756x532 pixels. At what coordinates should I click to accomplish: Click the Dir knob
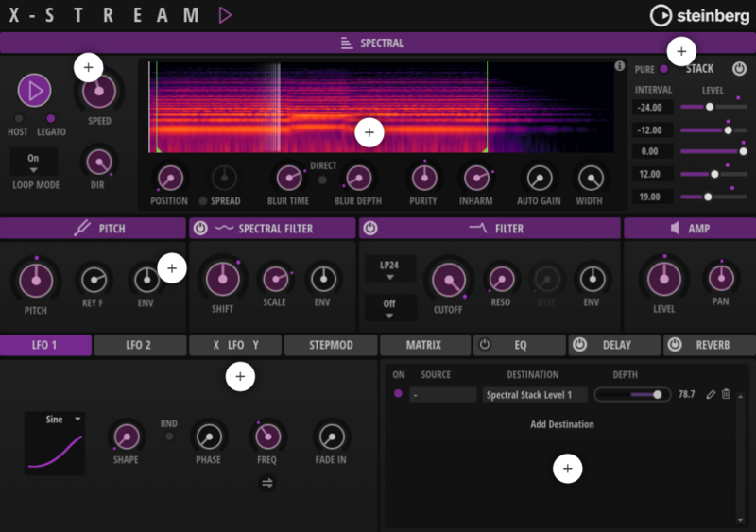99,163
